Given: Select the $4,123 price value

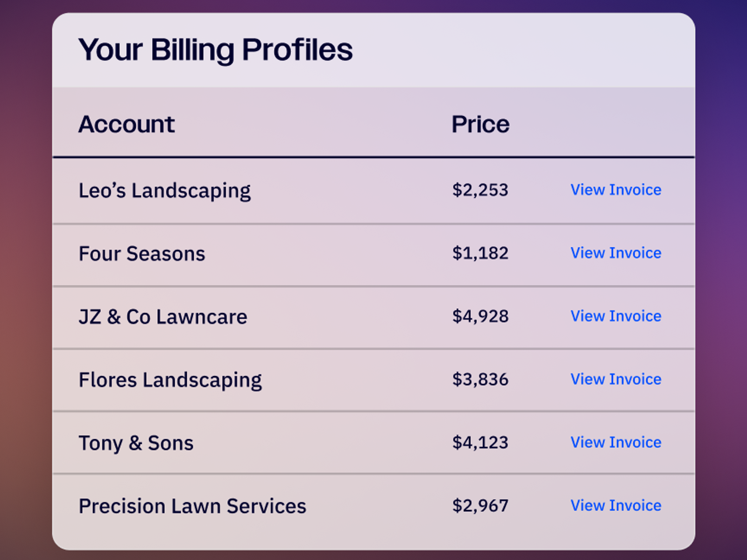Looking at the screenshot, I should tap(480, 442).
